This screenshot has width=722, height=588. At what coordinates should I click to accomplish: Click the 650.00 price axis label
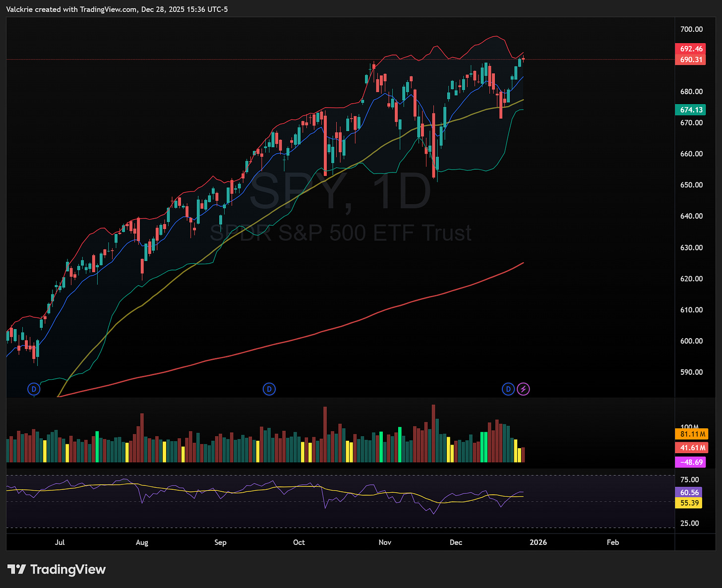tap(691, 185)
